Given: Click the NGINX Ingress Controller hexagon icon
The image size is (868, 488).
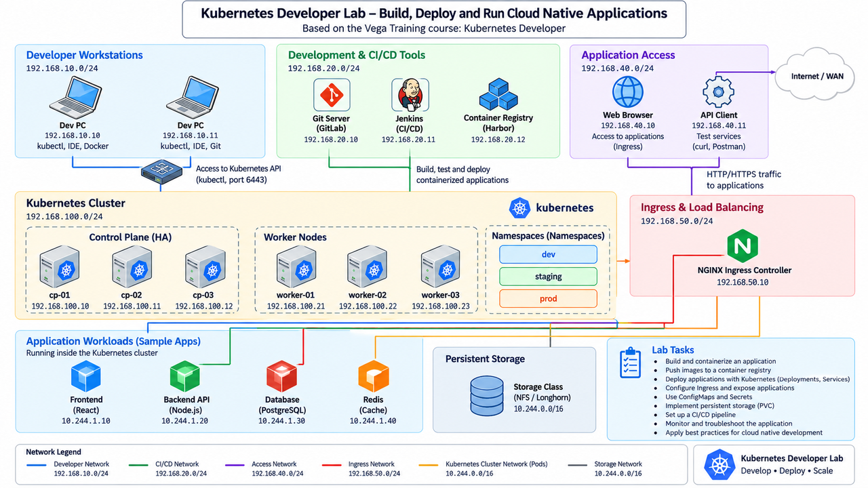Looking at the screenshot, I should (x=743, y=245).
